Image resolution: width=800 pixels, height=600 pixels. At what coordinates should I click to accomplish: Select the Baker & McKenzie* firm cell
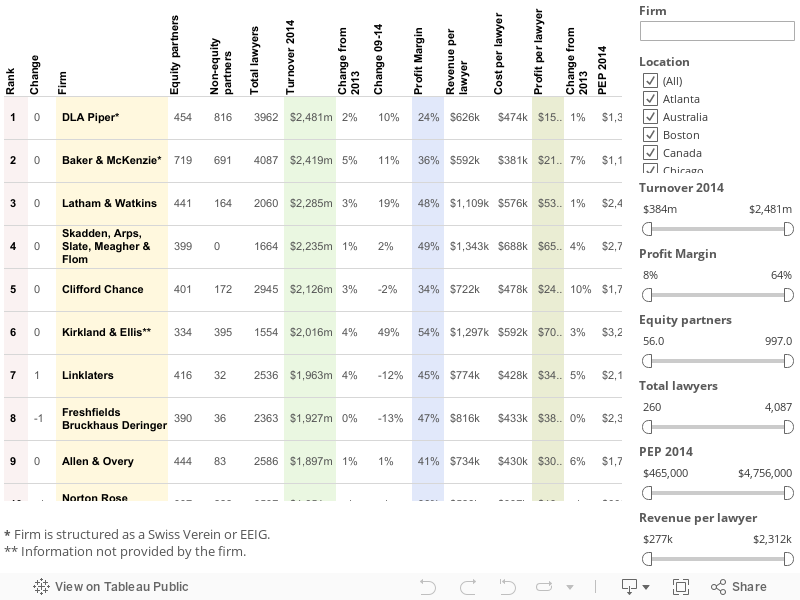(x=112, y=160)
